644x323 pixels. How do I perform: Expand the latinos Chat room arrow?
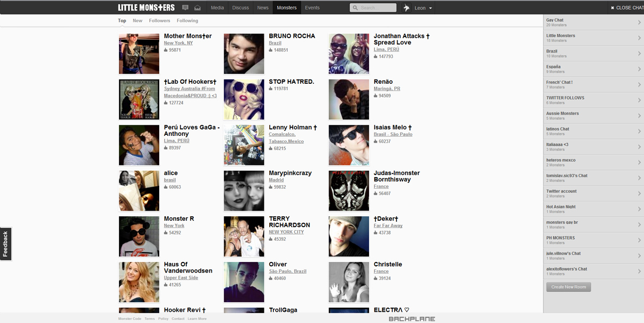coord(639,131)
